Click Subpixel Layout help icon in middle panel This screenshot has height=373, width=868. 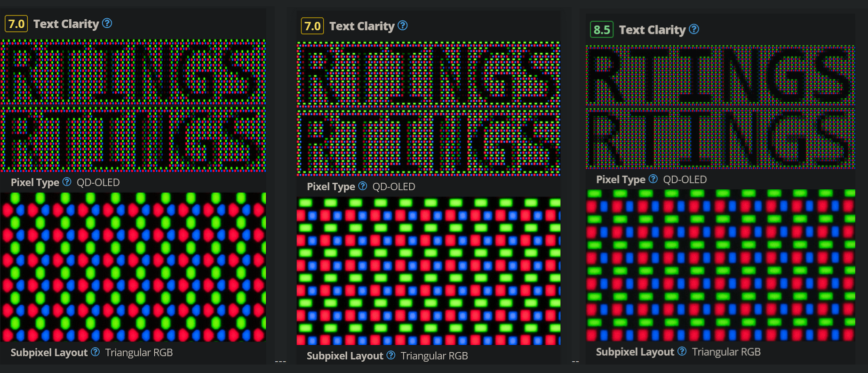click(x=391, y=355)
